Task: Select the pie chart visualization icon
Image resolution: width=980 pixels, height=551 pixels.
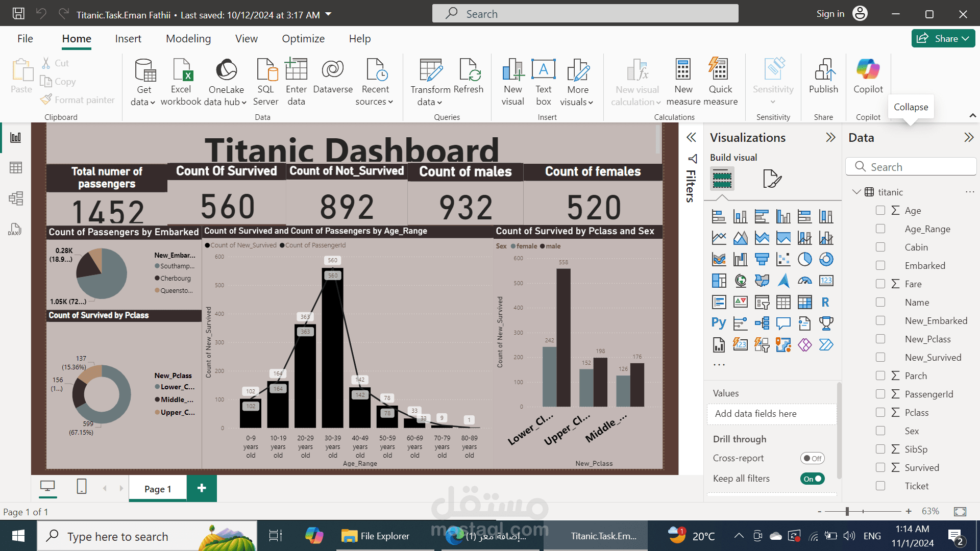Action: click(805, 259)
